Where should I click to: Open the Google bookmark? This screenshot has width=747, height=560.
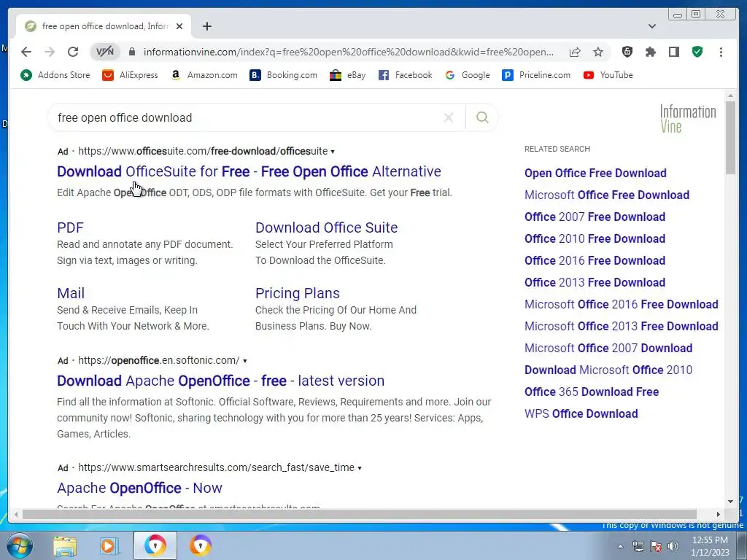coord(468,75)
